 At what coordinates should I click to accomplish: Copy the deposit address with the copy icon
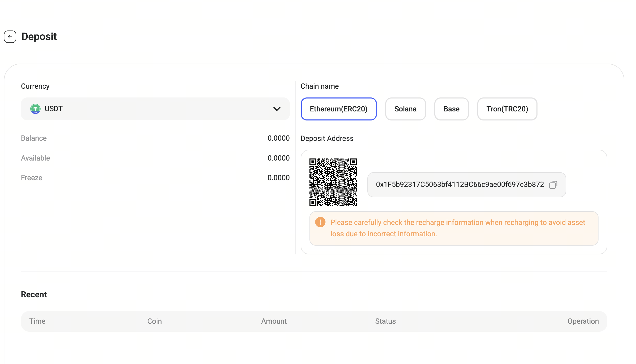coord(553,185)
